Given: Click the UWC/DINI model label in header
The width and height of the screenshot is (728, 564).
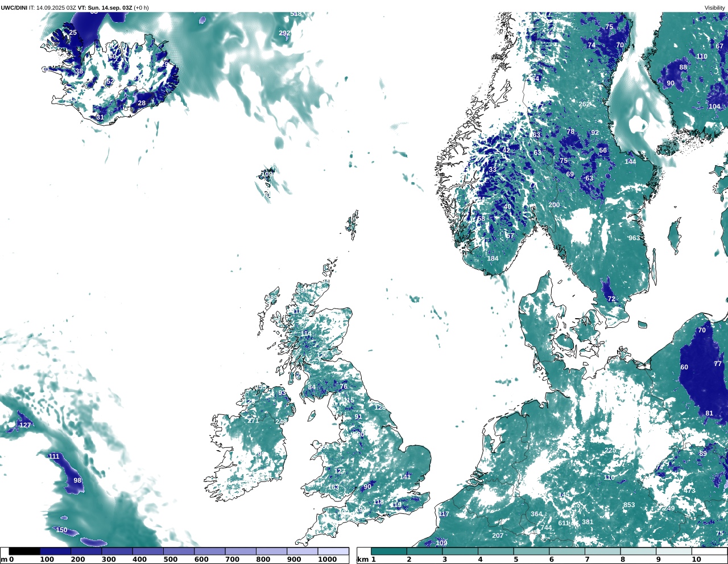Looking at the screenshot, I should pos(14,7).
